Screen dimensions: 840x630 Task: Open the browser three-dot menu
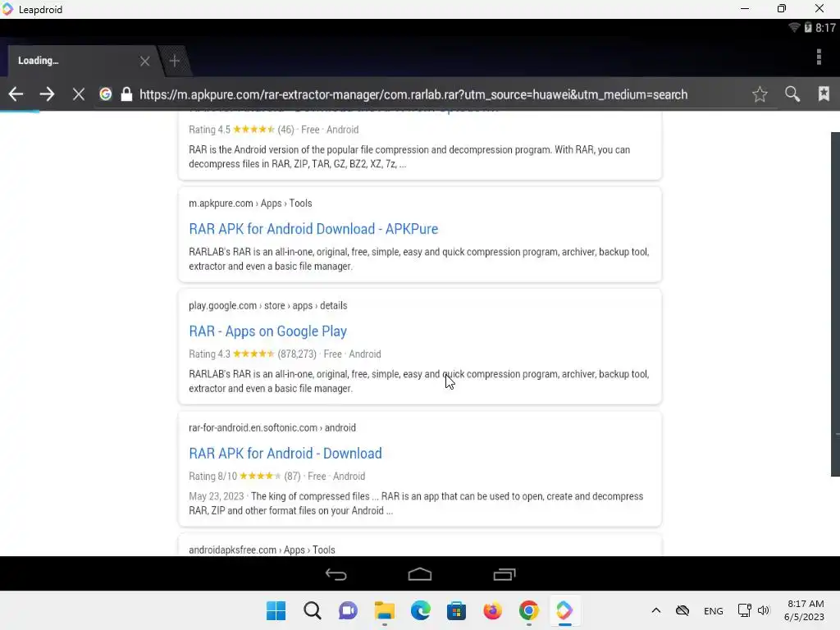click(x=819, y=57)
